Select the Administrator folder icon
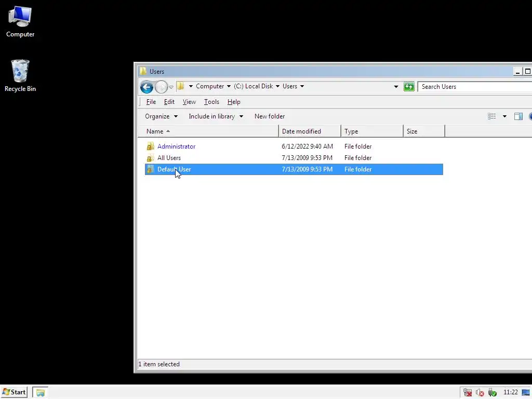The image size is (532, 399). pyautogui.click(x=150, y=146)
